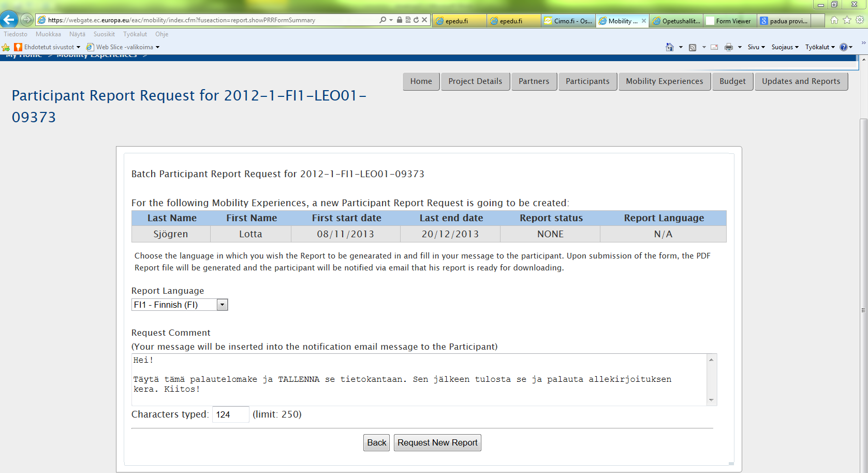Click the compatibility view icon
The width and height of the screenshot is (868, 473).
pos(408,20)
